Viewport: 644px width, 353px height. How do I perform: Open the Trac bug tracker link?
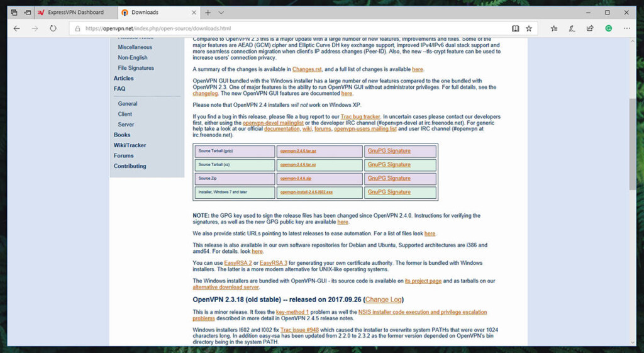[360, 116]
